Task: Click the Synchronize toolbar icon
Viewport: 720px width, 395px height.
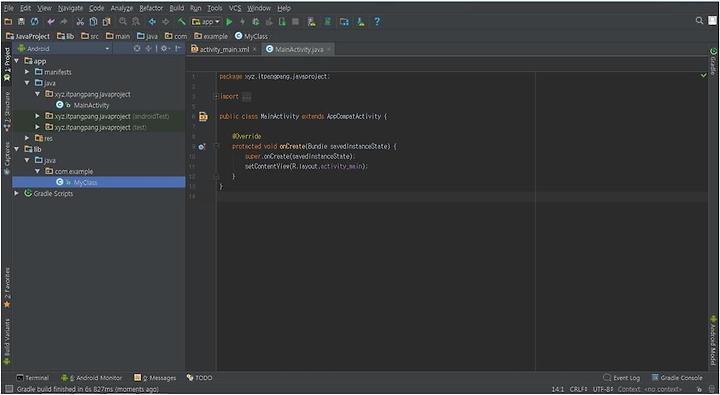Action: [34, 22]
